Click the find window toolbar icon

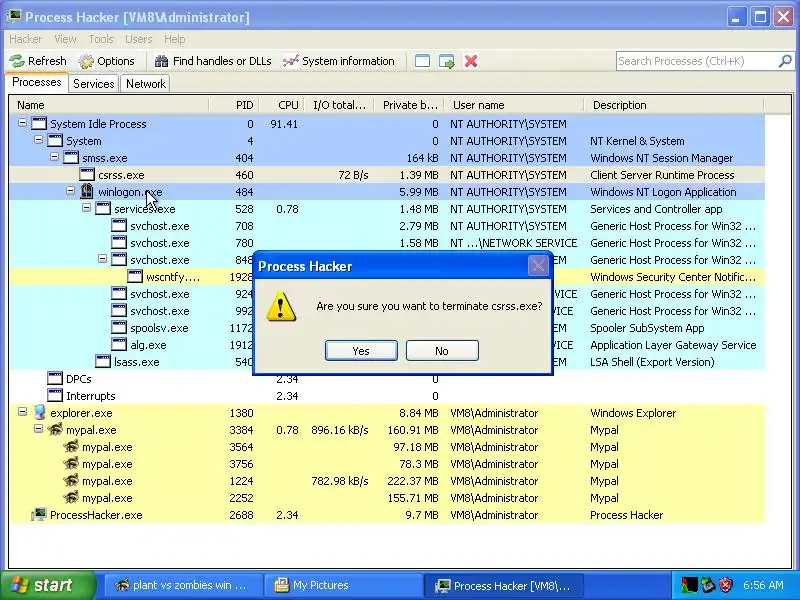[422, 61]
